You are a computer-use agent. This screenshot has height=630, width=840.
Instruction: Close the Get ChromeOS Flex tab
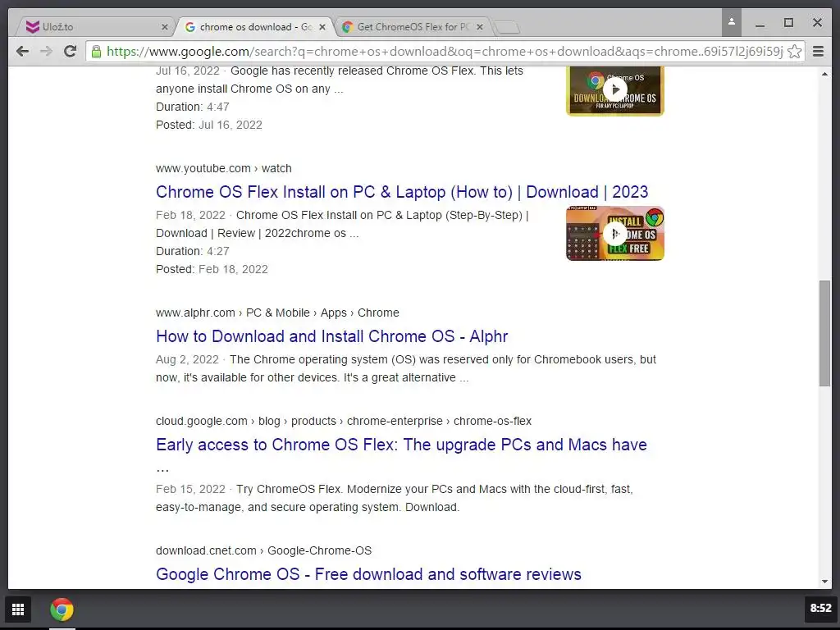coord(479,27)
